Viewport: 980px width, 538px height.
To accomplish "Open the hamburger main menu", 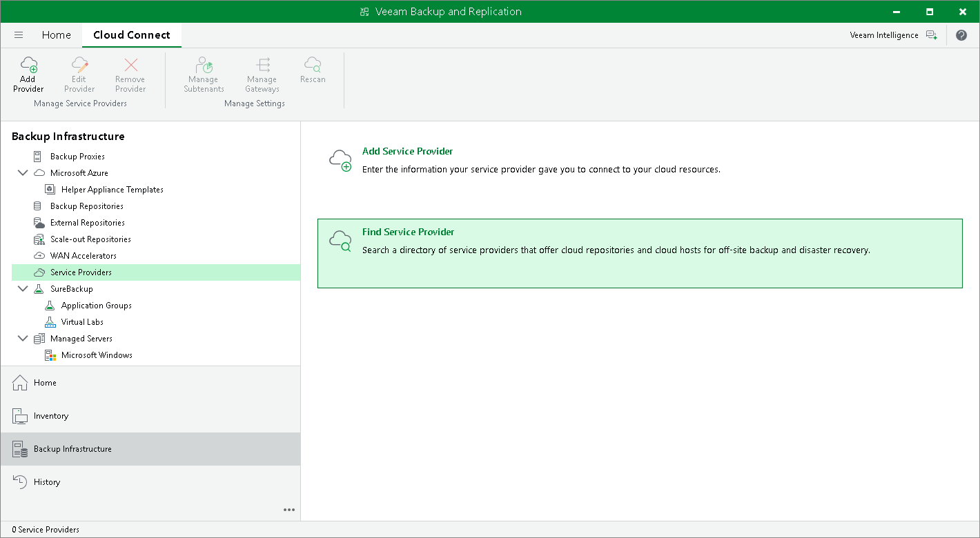I will tap(19, 35).
